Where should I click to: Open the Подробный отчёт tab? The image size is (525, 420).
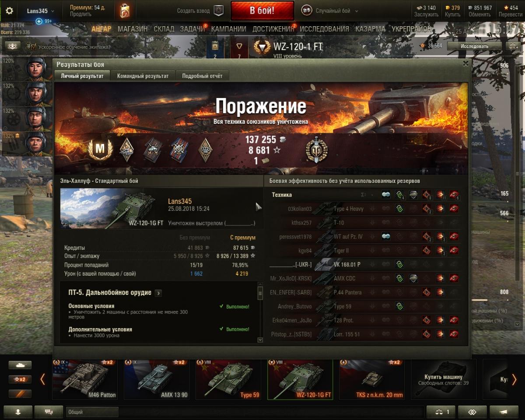click(202, 76)
